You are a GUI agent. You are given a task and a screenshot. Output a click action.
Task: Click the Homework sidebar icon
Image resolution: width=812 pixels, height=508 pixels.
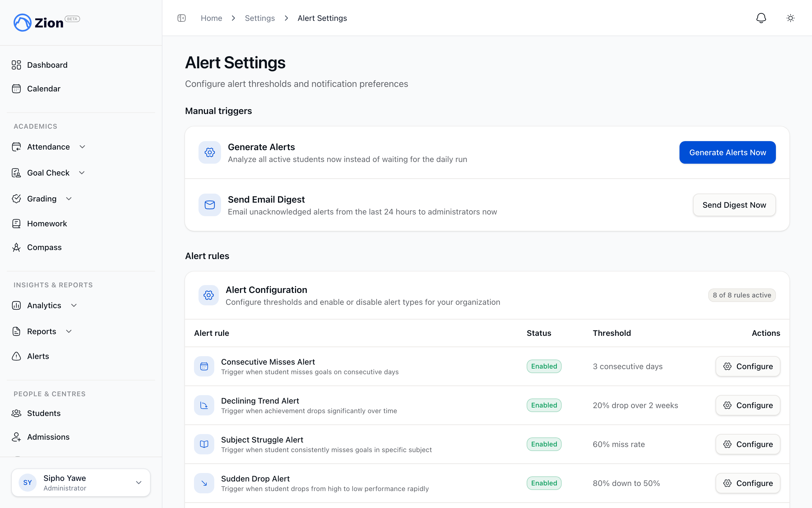click(16, 224)
